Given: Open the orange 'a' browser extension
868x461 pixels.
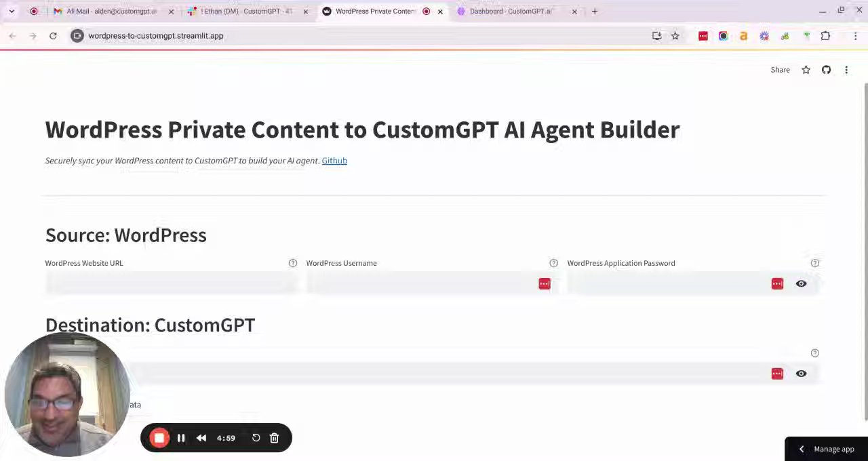Looking at the screenshot, I should coord(744,36).
